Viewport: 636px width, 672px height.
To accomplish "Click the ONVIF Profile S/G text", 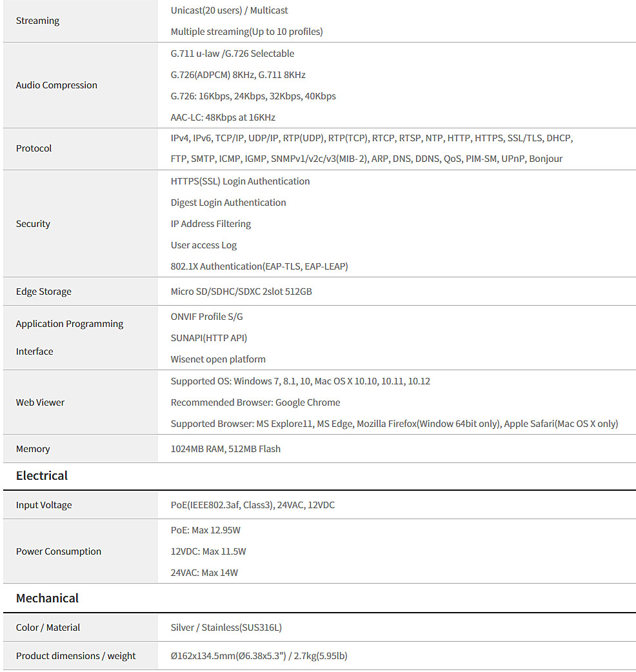I will [x=207, y=317].
